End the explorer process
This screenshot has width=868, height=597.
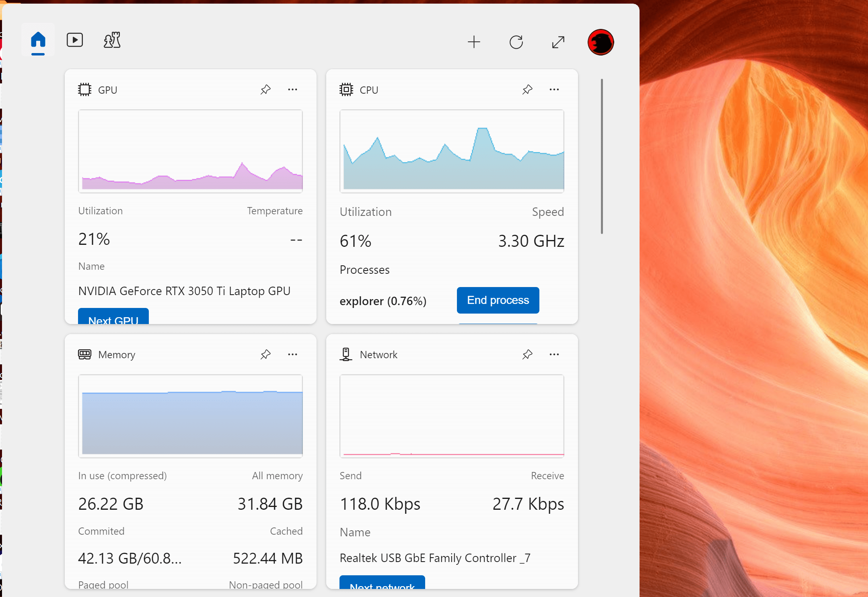click(x=498, y=300)
